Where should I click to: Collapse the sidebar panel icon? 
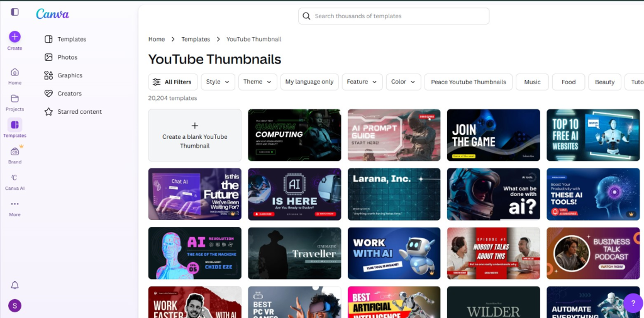point(15,12)
